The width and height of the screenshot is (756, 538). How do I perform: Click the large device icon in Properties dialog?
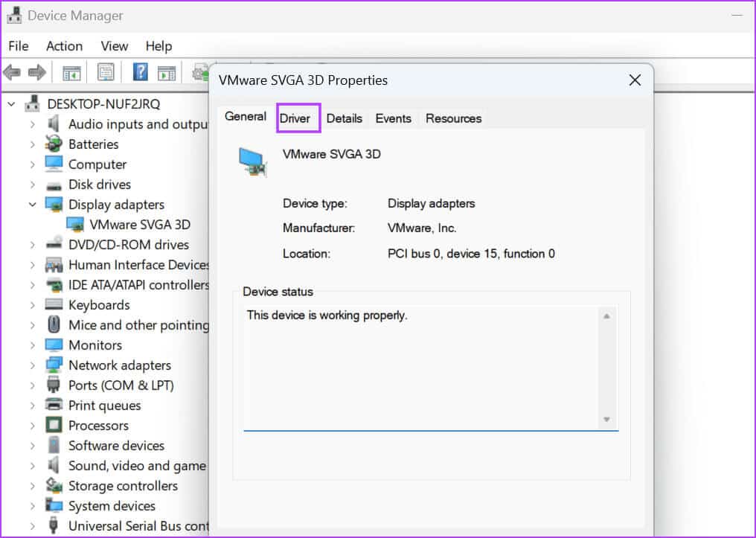point(253,161)
